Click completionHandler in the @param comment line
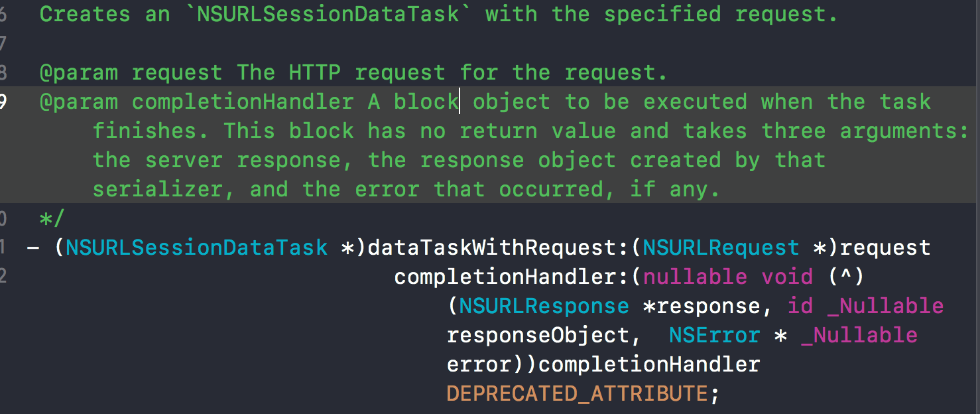Image resolution: width=980 pixels, height=414 pixels. click(242, 102)
